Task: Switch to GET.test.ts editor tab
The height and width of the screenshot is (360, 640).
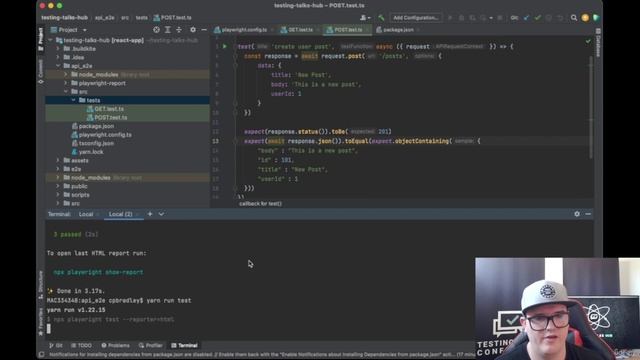Action: pos(300,30)
